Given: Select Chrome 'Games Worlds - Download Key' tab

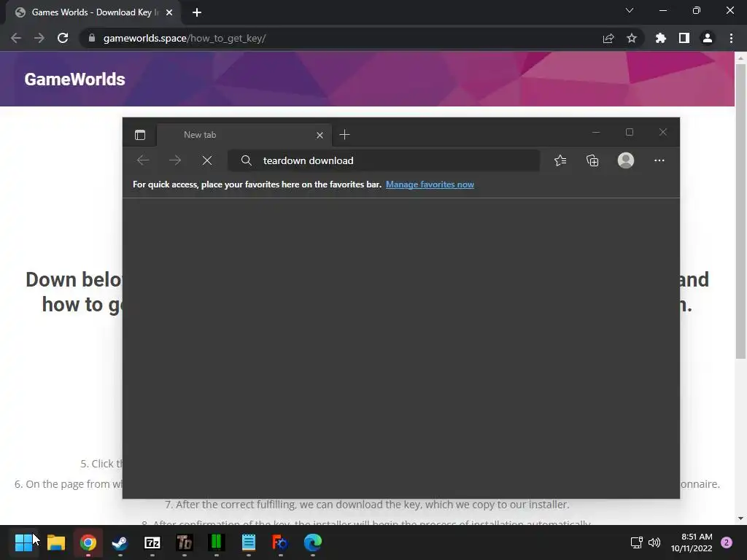Looking at the screenshot, I should (93, 12).
